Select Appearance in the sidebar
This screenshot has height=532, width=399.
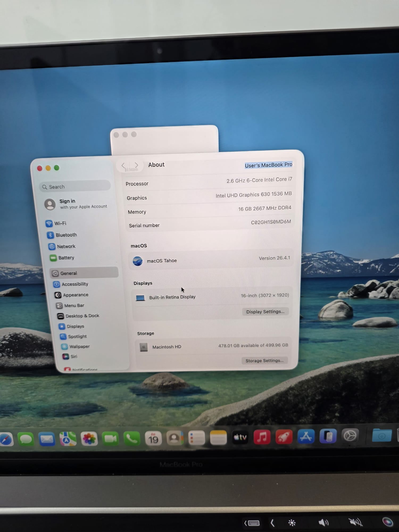pos(72,295)
